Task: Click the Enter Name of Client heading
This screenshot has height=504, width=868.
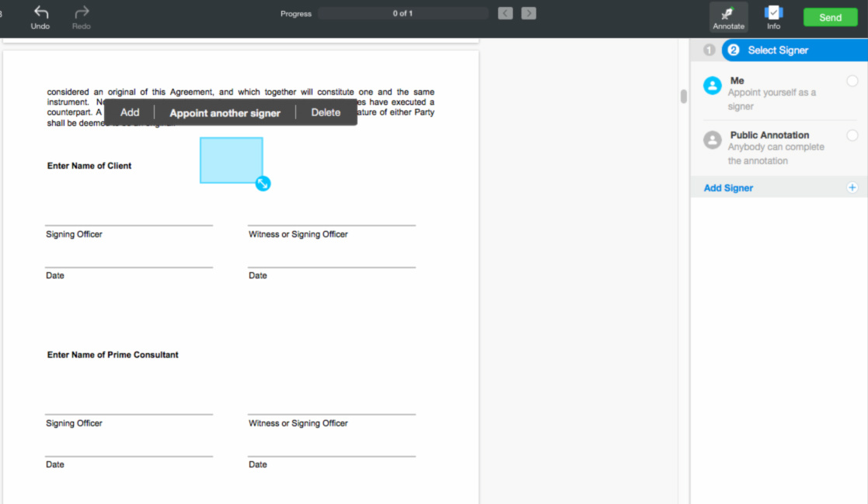Action: [89, 166]
